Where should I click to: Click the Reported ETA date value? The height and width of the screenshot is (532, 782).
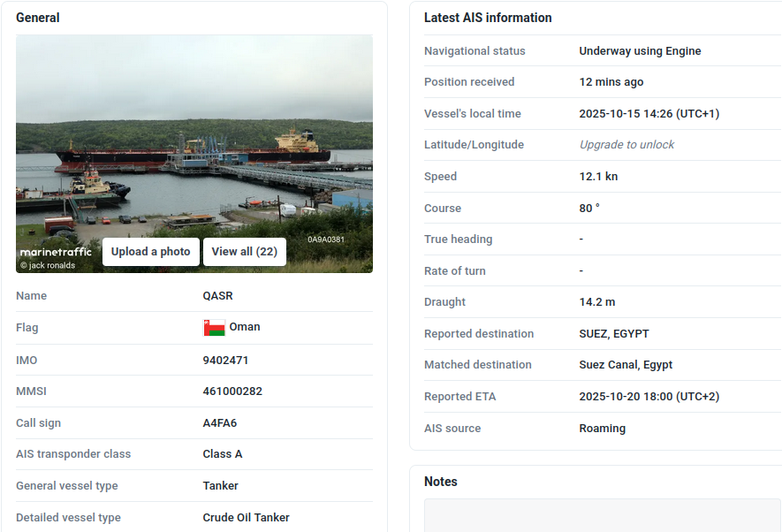click(649, 397)
